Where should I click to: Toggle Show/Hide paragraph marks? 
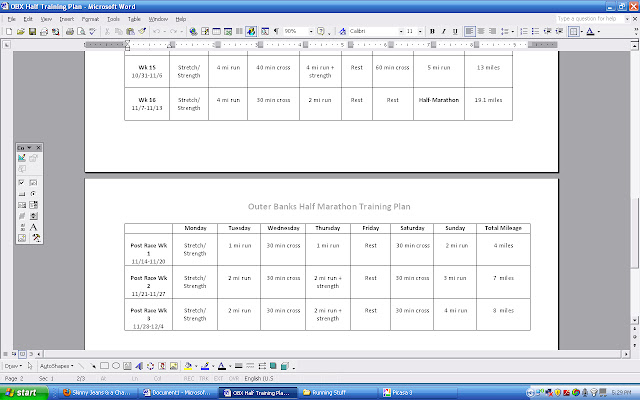pyautogui.click(x=276, y=31)
